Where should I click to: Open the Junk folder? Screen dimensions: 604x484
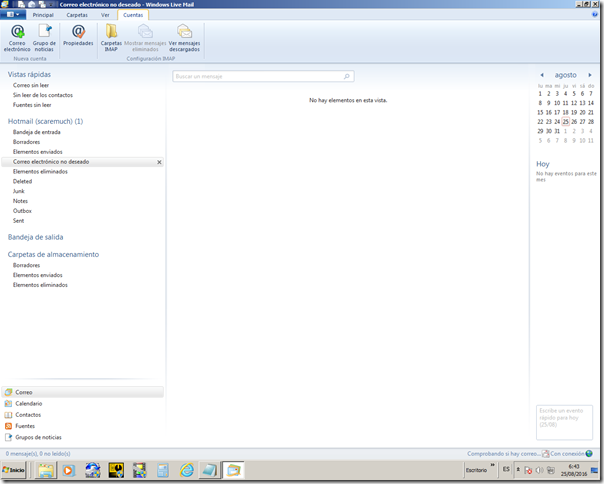tap(18, 191)
